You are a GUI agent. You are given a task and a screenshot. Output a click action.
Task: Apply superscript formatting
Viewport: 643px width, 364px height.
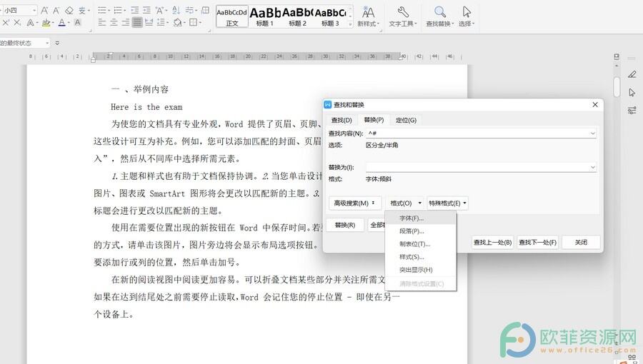click(6, 23)
